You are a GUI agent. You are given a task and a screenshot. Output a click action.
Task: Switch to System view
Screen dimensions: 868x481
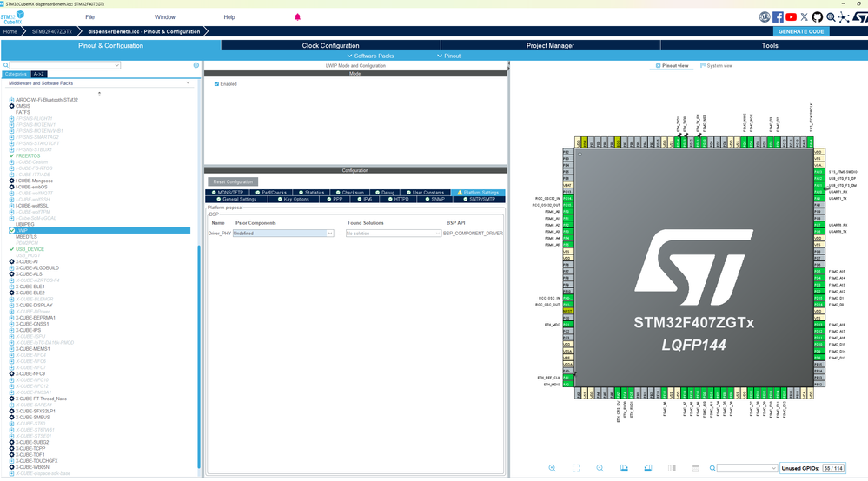[x=716, y=66]
